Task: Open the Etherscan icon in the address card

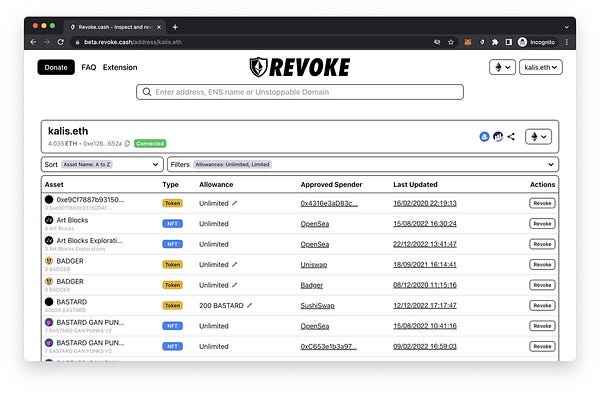Action: click(498, 137)
